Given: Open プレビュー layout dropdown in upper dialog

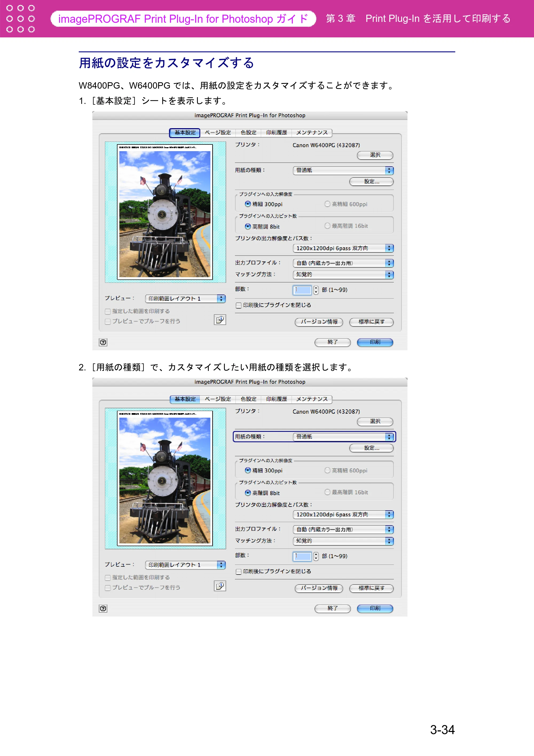Looking at the screenshot, I should (x=185, y=299).
